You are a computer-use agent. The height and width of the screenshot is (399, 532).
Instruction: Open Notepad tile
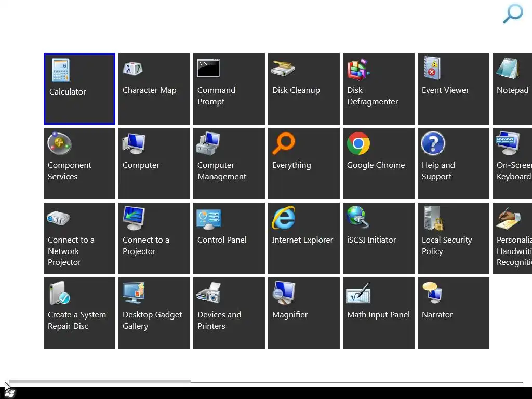pos(512,89)
